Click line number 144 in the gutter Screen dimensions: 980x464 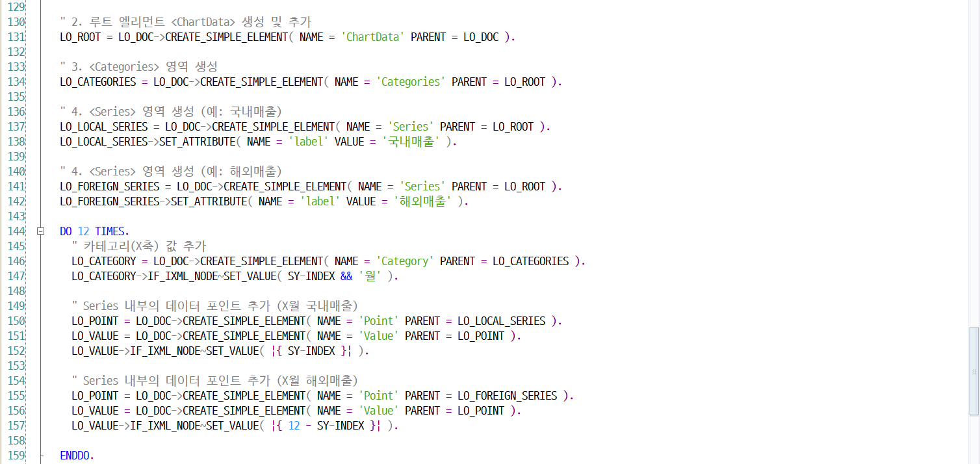16,231
